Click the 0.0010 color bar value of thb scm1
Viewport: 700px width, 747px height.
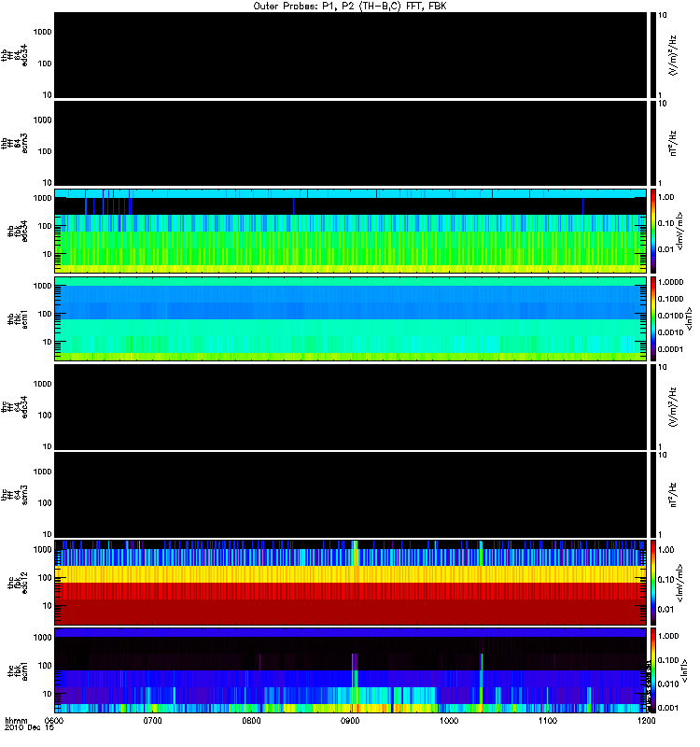[x=670, y=332]
